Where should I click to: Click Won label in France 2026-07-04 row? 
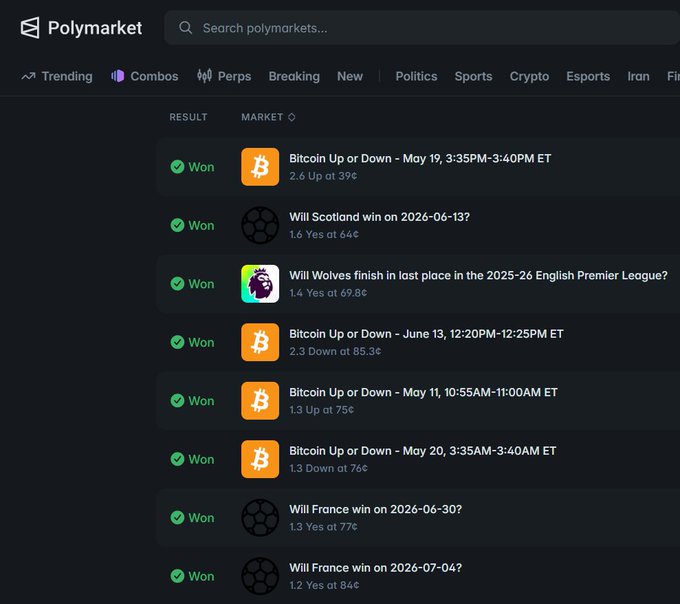tap(201, 576)
